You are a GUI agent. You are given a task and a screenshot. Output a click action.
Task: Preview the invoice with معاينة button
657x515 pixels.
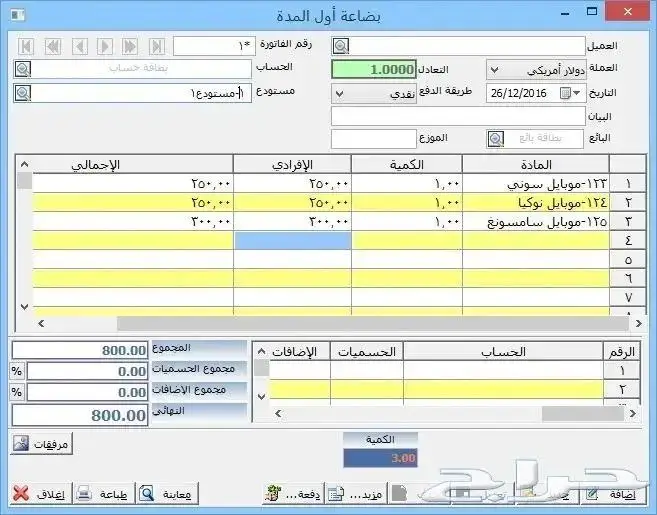(168, 494)
